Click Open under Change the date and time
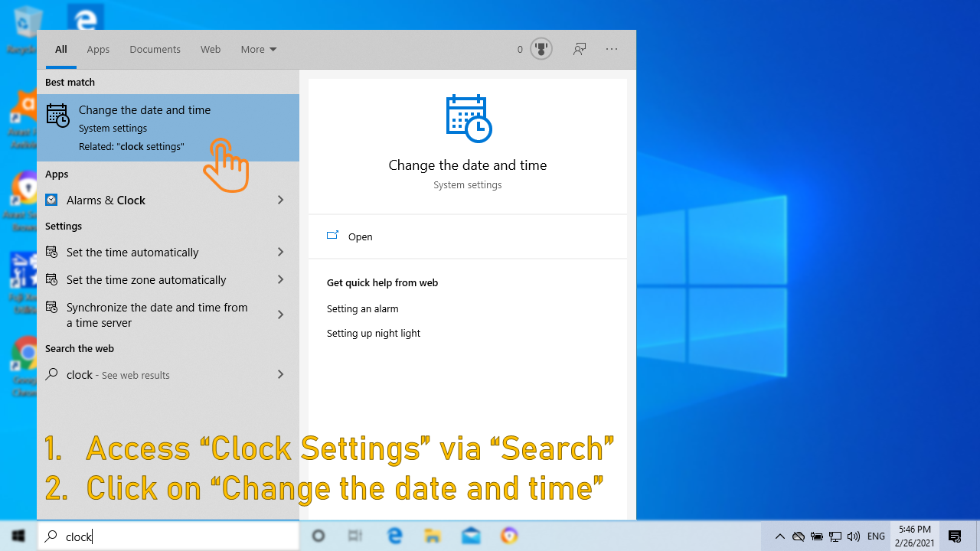 360,236
